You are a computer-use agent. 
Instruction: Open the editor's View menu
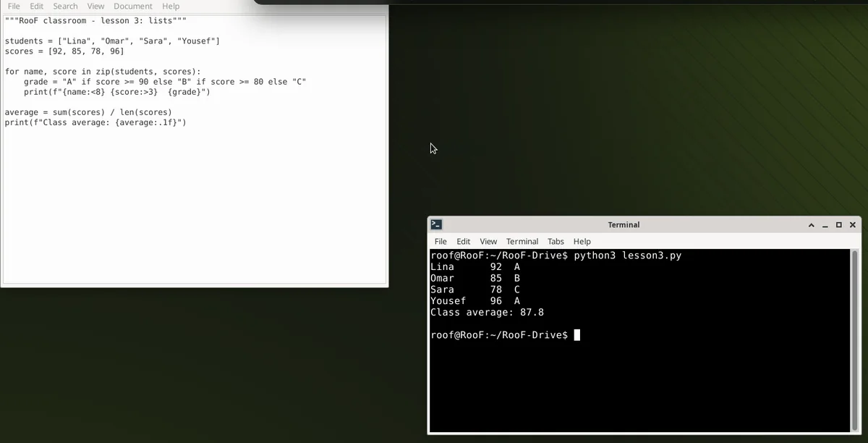[95, 6]
